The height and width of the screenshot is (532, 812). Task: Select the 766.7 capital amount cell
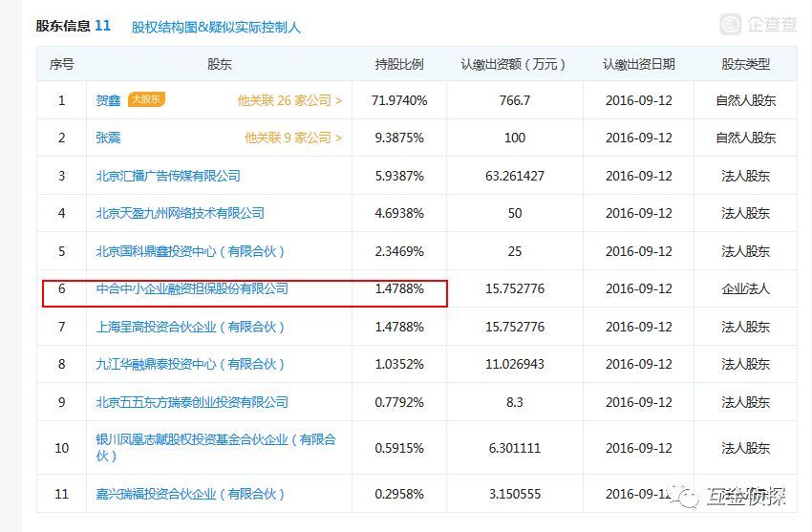[515, 100]
